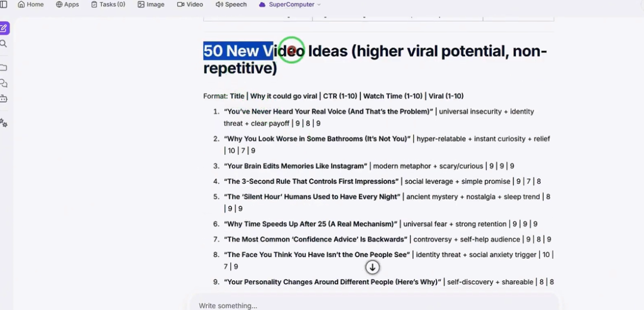This screenshot has width=644, height=310.
Task: Switch to the Video tab
Action: coord(190,5)
